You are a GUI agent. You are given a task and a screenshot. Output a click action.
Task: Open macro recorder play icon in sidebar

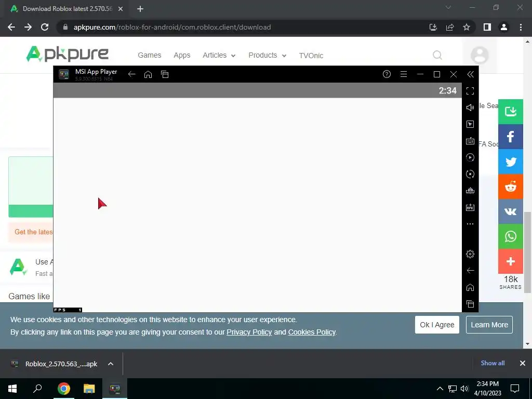(x=470, y=157)
